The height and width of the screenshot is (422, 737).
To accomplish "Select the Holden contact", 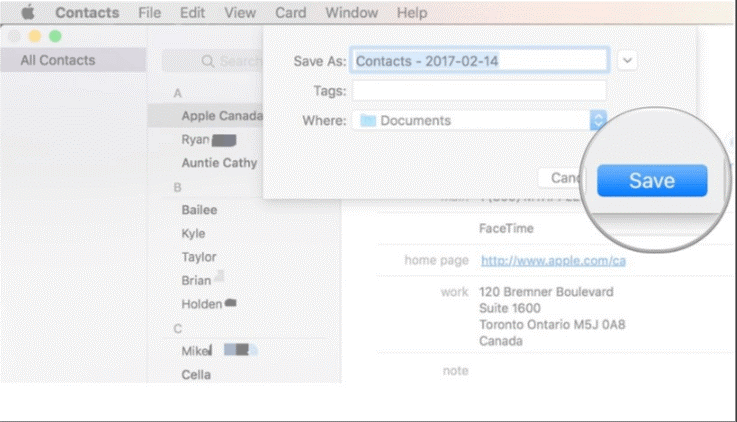I will pyautogui.click(x=202, y=304).
